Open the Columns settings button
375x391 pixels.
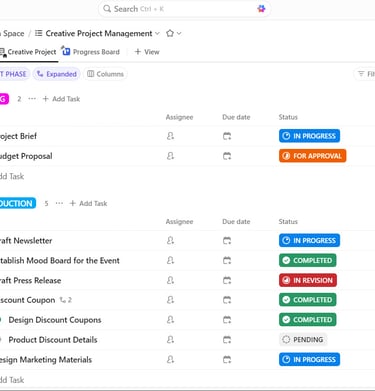[105, 74]
